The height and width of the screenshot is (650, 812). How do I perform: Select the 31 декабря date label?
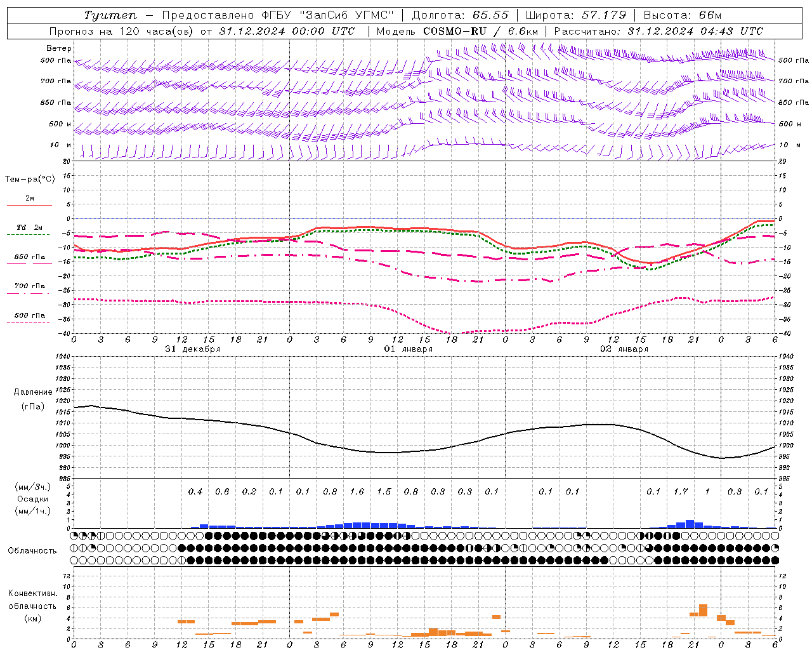(x=193, y=349)
